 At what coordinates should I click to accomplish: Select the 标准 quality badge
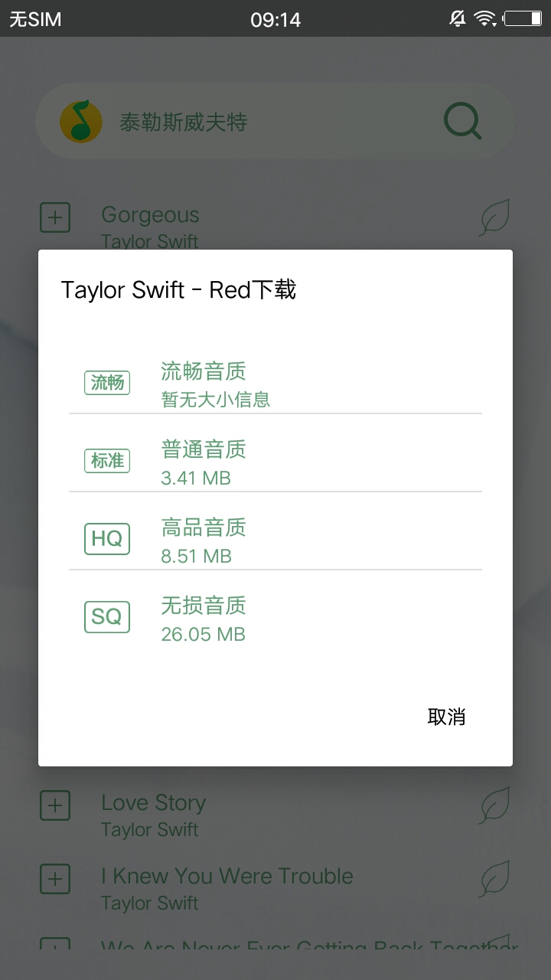point(107,461)
